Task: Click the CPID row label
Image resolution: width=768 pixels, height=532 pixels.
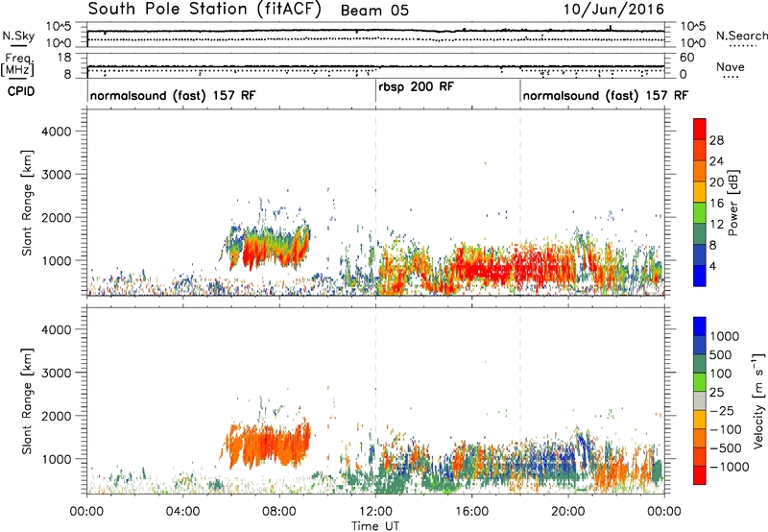Action: 21,91
